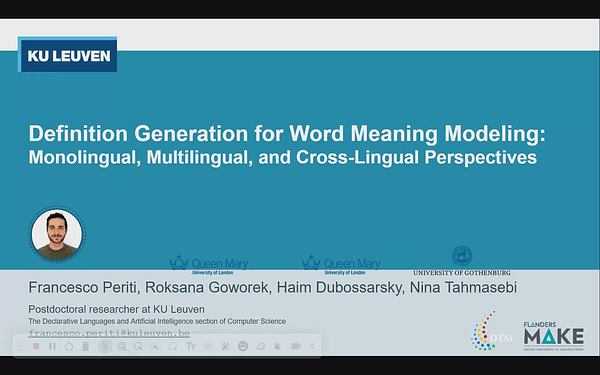Click the author name 'Haim Dubossarsky'
600x375 pixels.
tap(339, 287)
